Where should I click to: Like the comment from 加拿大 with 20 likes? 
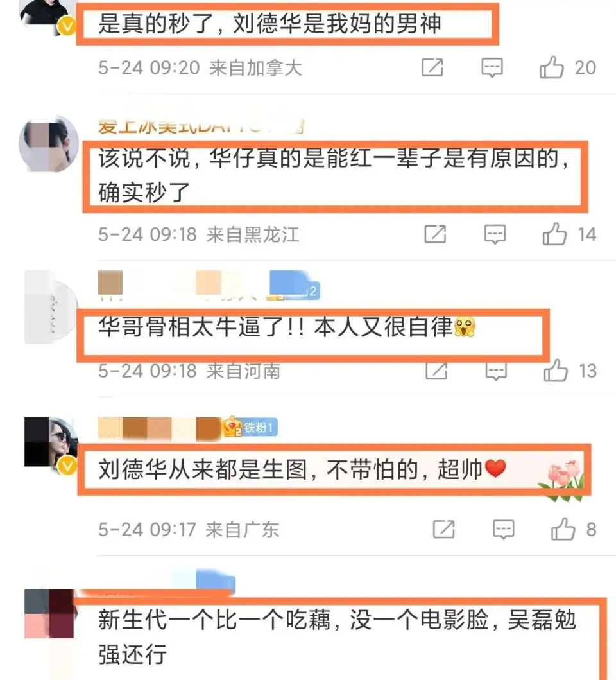552,67
